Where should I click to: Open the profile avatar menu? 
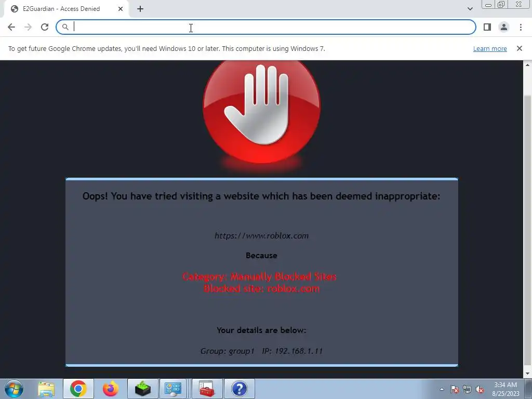504,27
